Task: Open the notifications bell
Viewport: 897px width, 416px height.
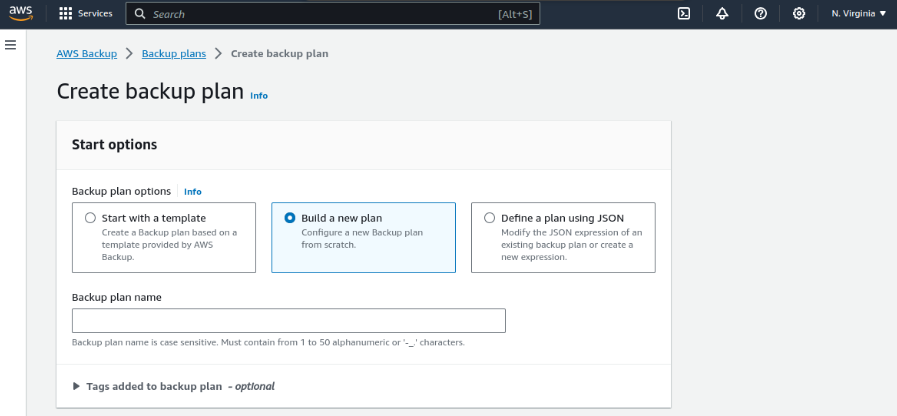Action: [x=722, y=14]
